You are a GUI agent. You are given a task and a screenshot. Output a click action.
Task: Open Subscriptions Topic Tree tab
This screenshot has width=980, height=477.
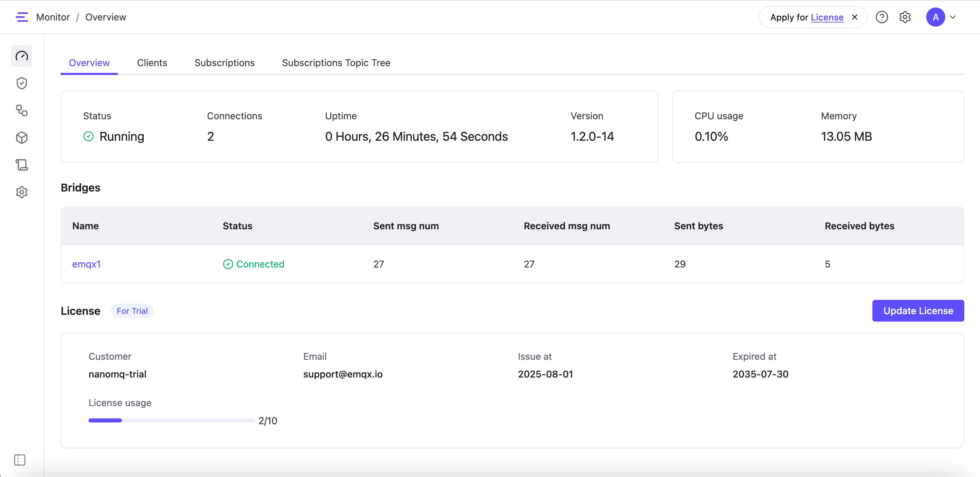coord(336,63)
